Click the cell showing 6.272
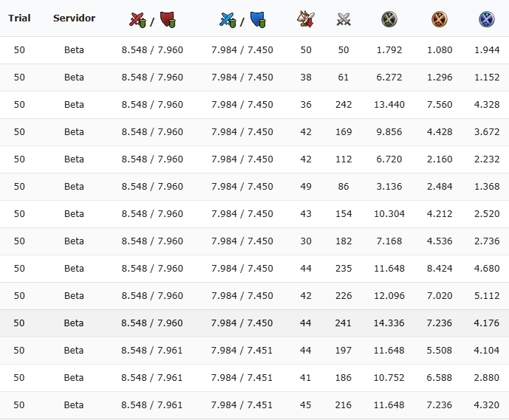Screen dimensions: 509x420 [x=389, y=78]
